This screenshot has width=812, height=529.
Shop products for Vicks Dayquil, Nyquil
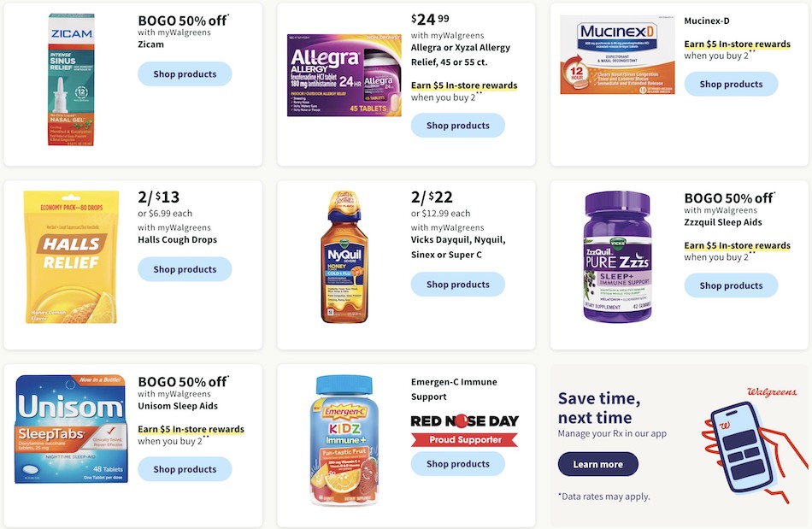point(458,285)
